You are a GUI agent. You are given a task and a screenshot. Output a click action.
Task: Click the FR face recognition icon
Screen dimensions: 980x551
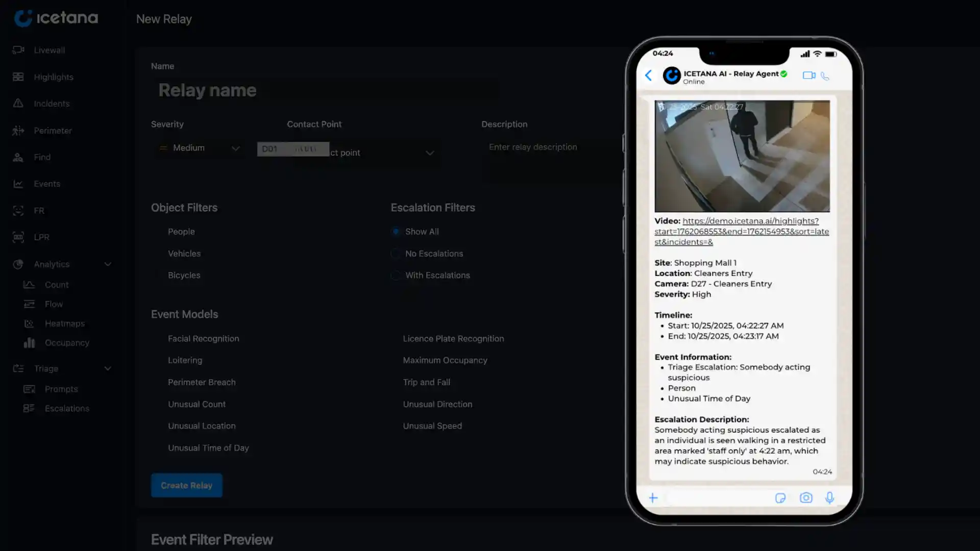pyautogui.click(x=18, y=210)
